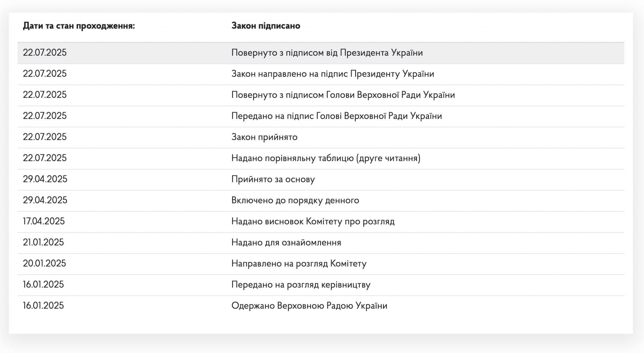Click "Передано на підпис Голові Верховної Ради"
644x353 pixels.
click(x=336, y=116)
